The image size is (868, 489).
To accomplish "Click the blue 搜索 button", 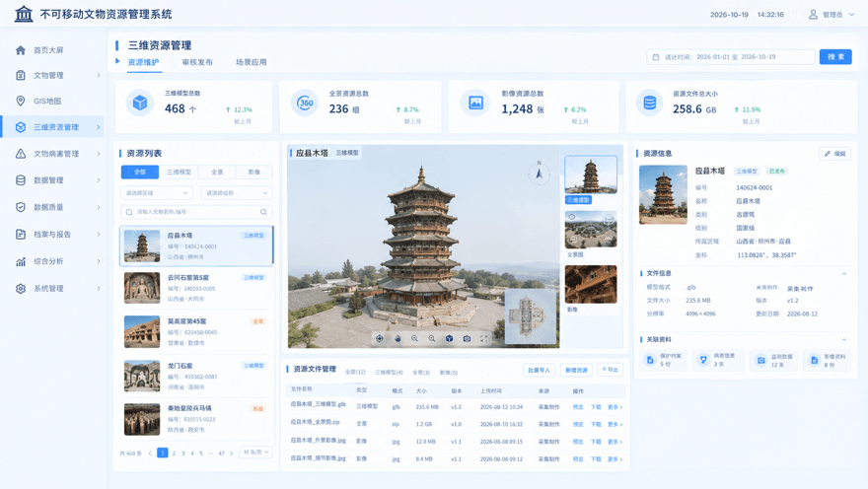I will (835, 57).
